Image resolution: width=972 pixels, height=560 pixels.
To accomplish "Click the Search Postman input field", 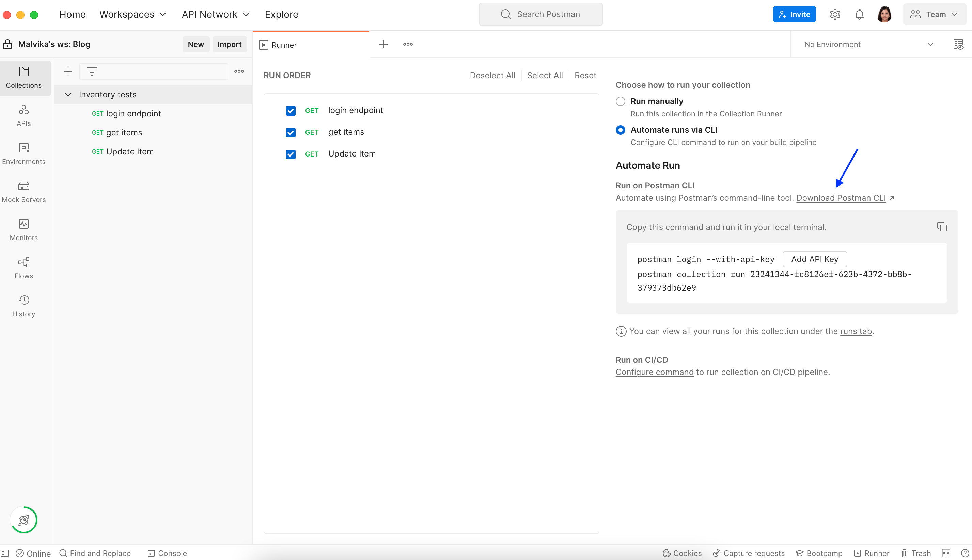I will tap(541, 14).
